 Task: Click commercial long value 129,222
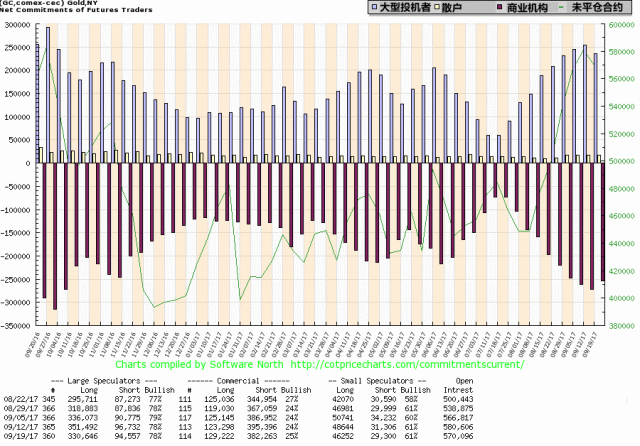tap(219, 436)
